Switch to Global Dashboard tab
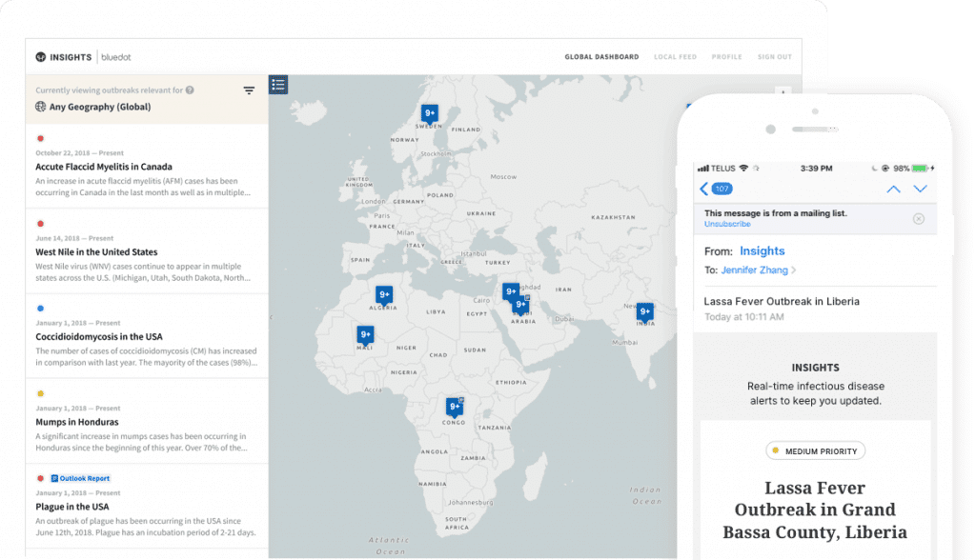The width and height of the screenshot is (976, 560). tap(602, 57)
